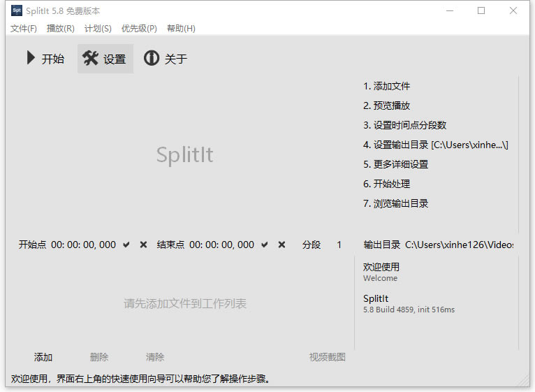Select wizard step 4. 设置输出目录
Viewport: 535px width, 392px height.
[x=436, y=145]
